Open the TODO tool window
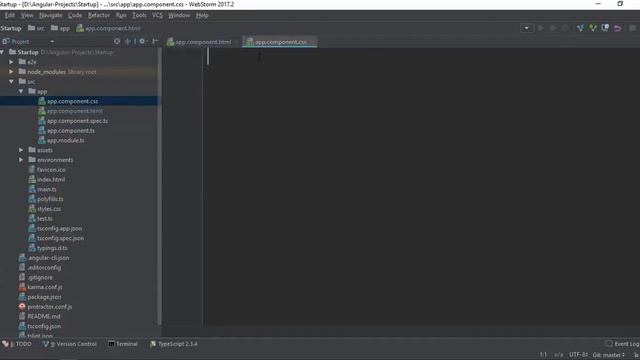640x360 pixels. [x=17, y=344]
